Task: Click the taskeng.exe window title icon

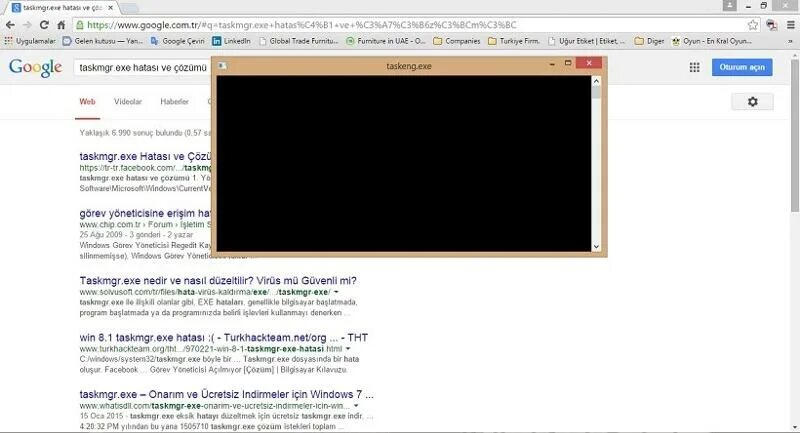Action: 222,65
